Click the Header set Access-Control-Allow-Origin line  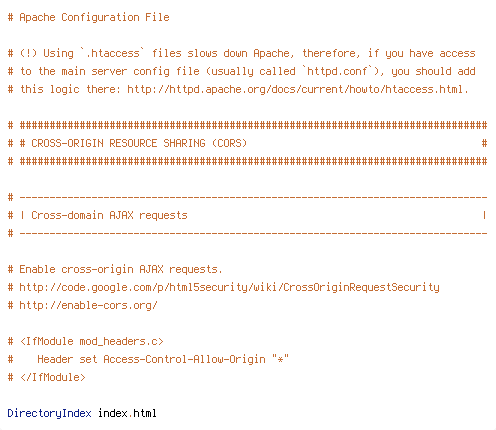coord(148,359)
